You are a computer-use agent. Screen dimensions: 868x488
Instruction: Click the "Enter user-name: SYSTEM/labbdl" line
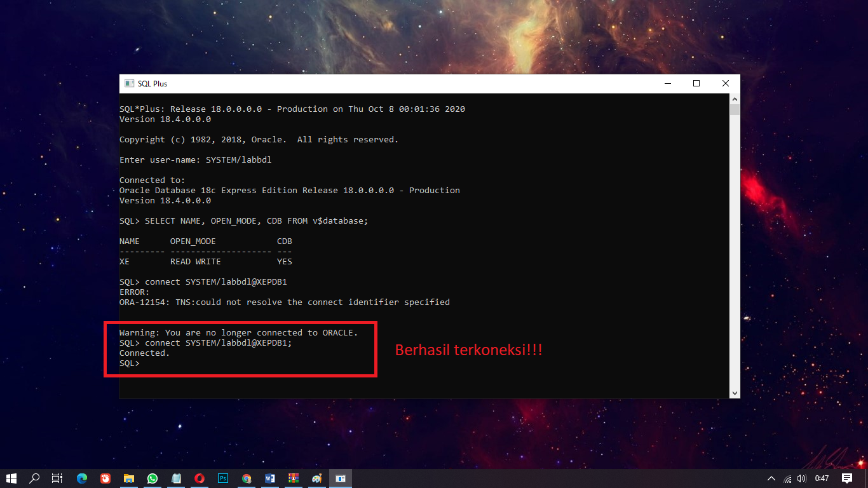click(196, 160)
